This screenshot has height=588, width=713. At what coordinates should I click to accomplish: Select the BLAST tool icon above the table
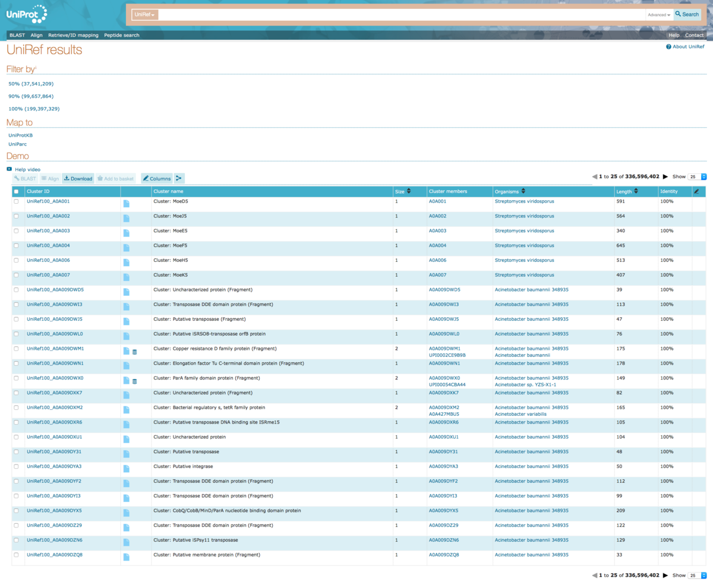click(17, 178)
